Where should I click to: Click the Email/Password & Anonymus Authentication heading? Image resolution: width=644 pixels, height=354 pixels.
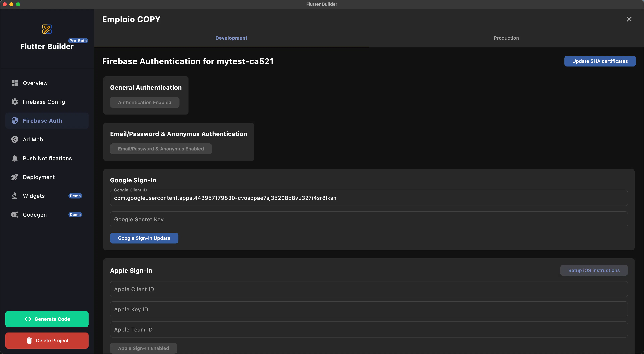pos(178,134)
